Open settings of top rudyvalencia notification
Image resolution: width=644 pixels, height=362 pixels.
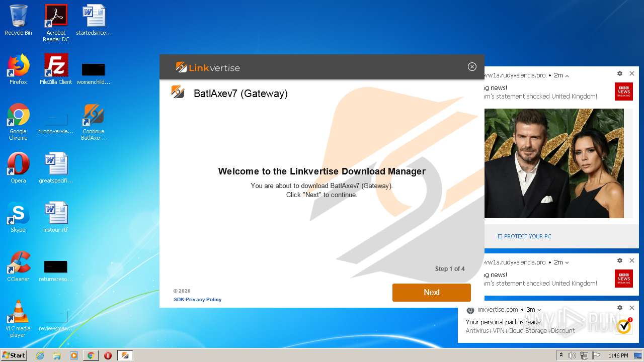(x=620, y=74)
